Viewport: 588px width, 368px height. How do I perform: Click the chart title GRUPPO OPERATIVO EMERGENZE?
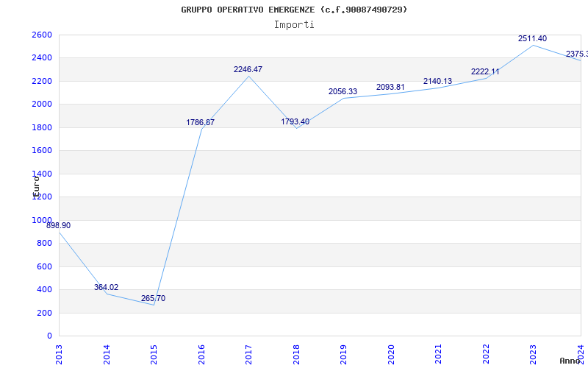(294, 10)
